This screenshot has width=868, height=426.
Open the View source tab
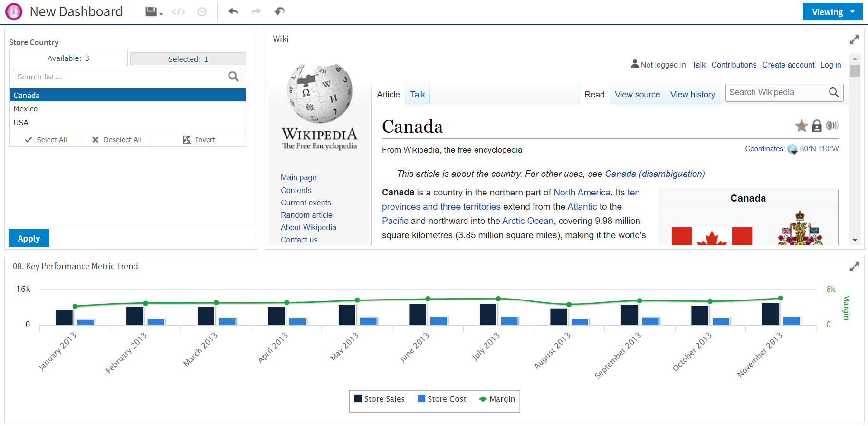637,95
